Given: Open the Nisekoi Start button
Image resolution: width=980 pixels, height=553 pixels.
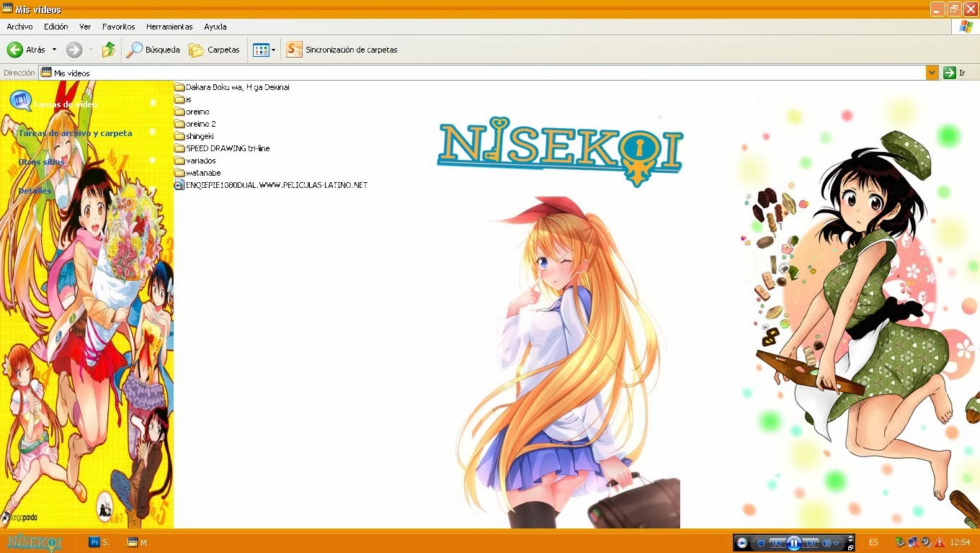Looking at the screenshot, I should point(34,542).
